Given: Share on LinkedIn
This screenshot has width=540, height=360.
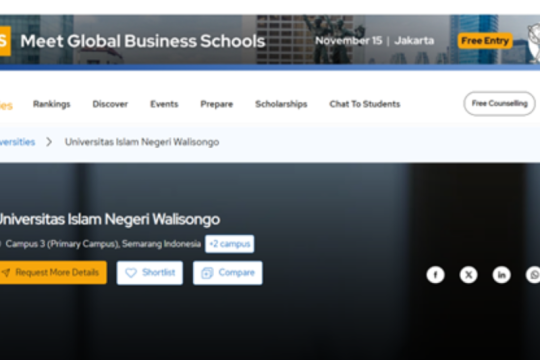Looking at the screenshot, I should coord(501,275).
